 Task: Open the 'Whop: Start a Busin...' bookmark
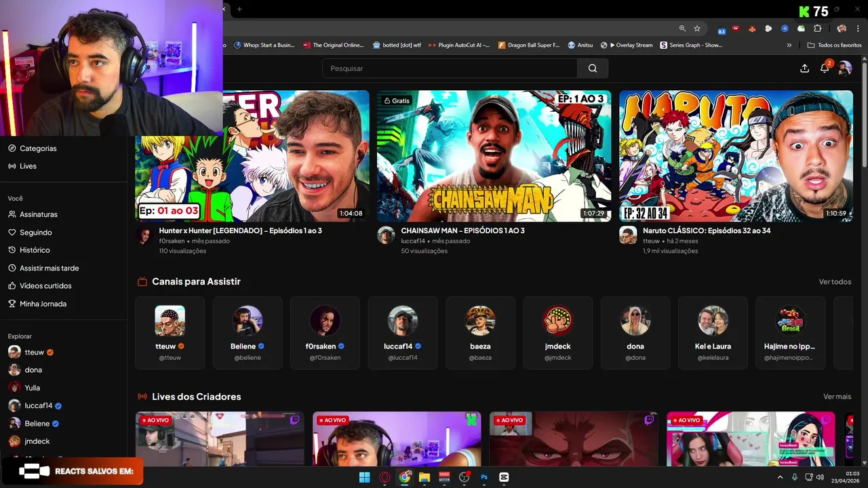pos(264,45)
